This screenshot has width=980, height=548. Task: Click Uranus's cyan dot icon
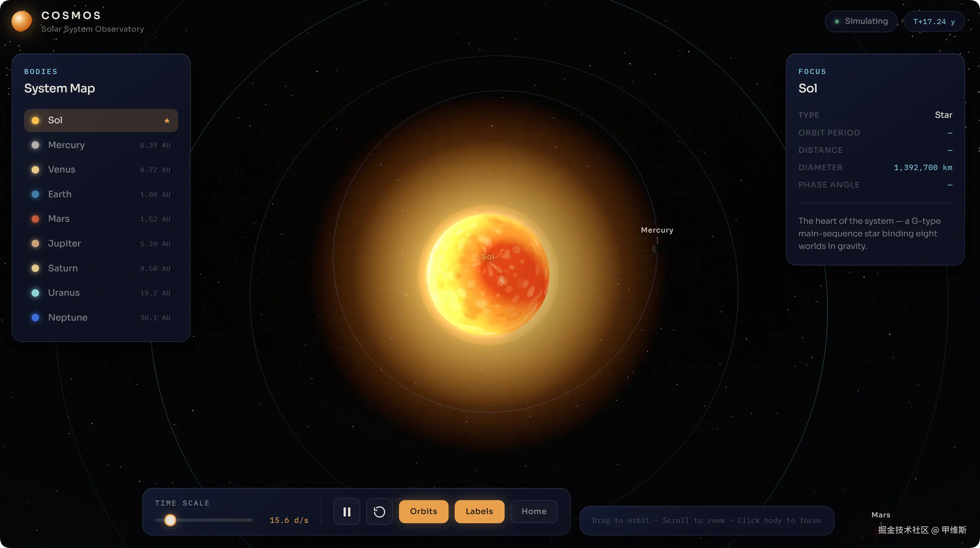35,293
